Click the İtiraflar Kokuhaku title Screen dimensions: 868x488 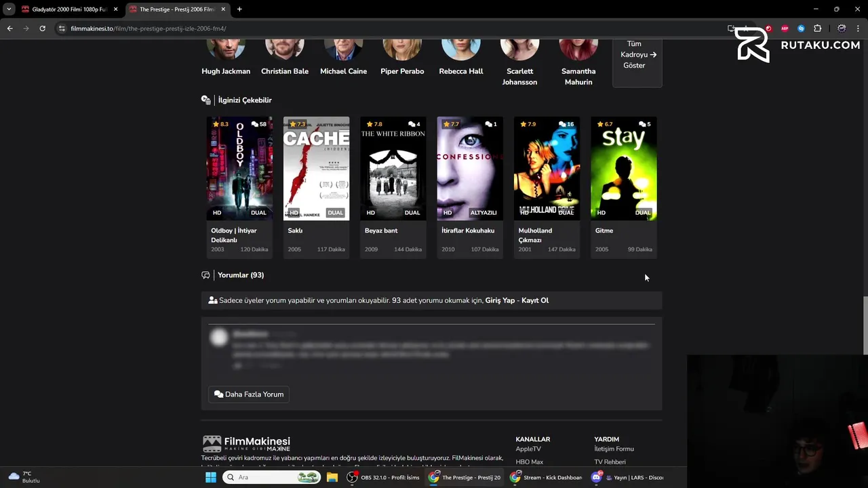point(468,230)
